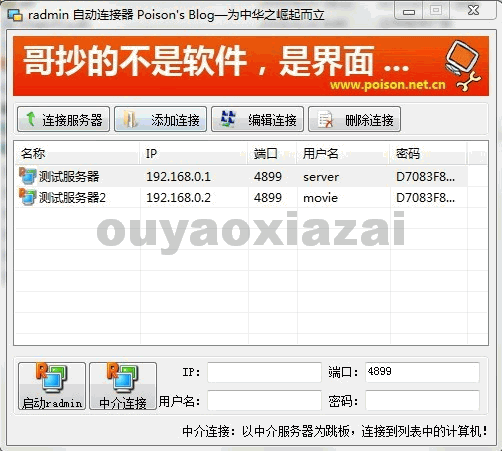Click the 中介连接 relay connection button
The height and width of the screenshot is (451, 502).
pos(123,386)
